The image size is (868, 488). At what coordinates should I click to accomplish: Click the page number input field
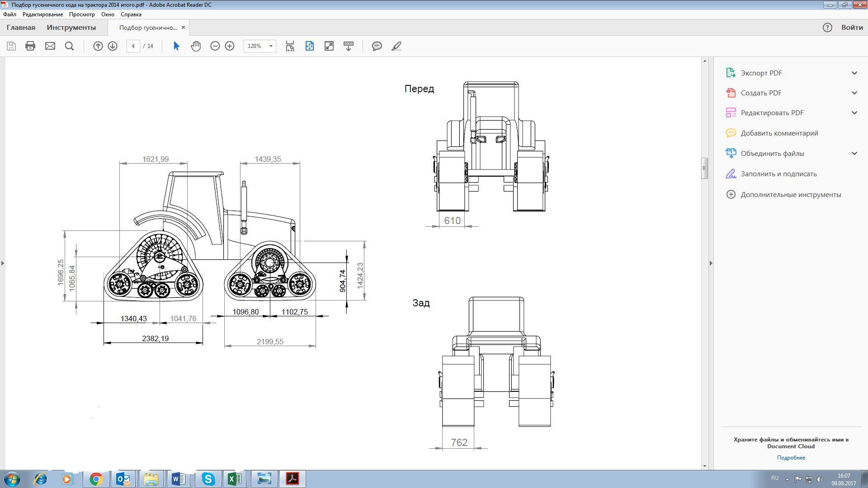tap(133, 46)
